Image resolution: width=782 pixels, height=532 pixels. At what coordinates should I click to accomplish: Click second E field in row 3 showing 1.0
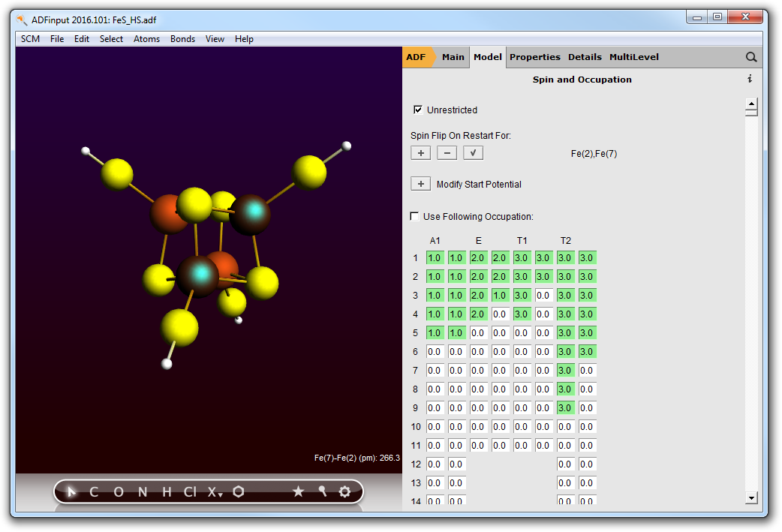[x=501, y=295]
